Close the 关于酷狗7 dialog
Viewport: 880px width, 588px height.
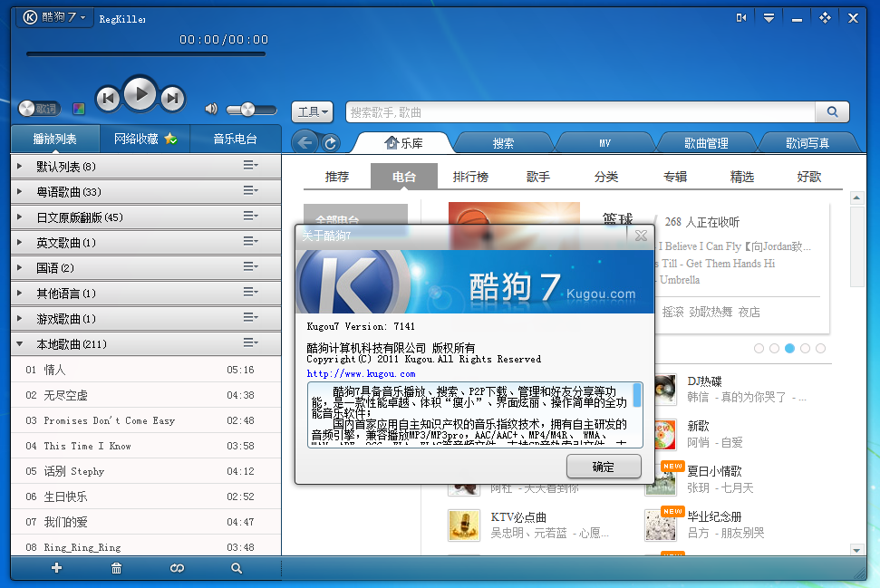(x=641, y=236)
